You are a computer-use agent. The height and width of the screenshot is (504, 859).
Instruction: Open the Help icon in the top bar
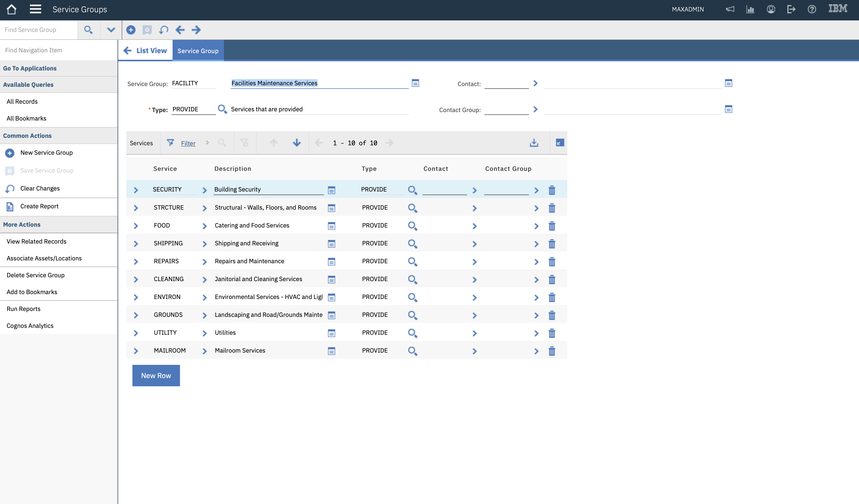pyautogui.click(x=812, y=9)
